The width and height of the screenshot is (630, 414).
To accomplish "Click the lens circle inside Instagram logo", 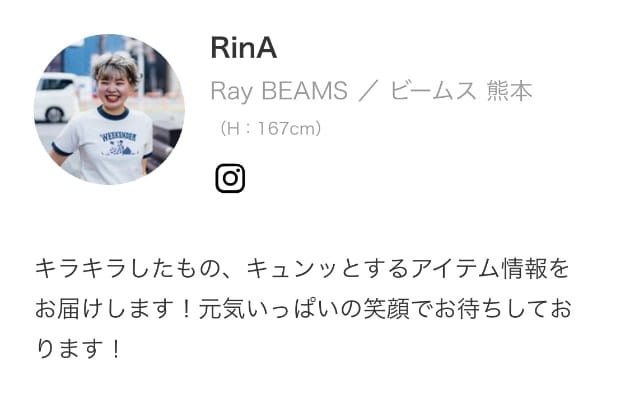I will click(230, 178).
